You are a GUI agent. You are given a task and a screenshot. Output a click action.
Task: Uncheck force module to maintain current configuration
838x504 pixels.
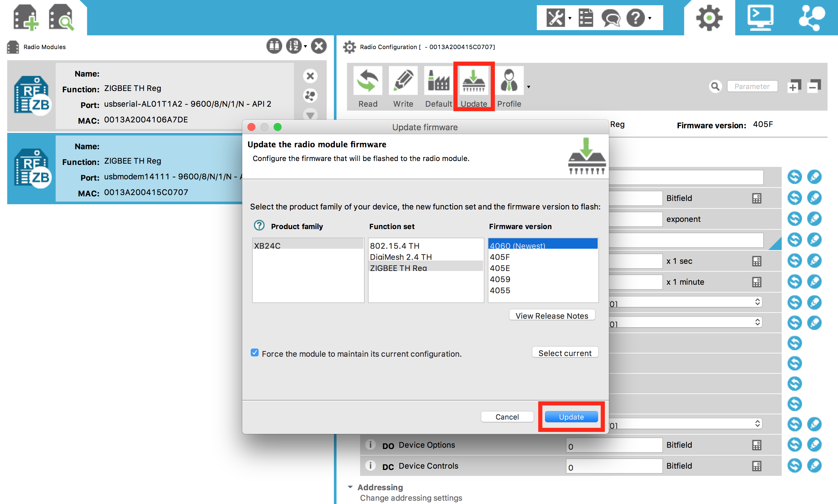click(x=254, y=353)
